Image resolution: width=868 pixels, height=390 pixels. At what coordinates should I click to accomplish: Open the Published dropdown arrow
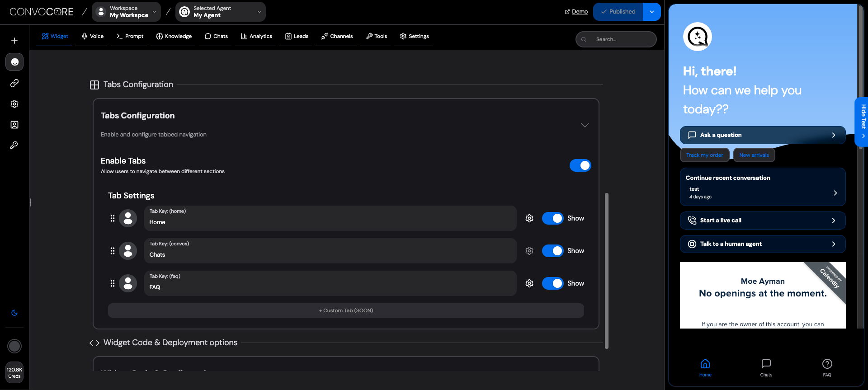coord(652,12)
